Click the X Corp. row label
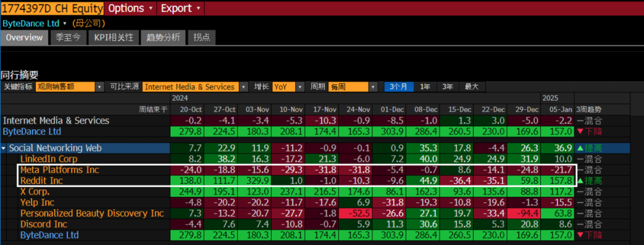 click(x=35, y=192)
